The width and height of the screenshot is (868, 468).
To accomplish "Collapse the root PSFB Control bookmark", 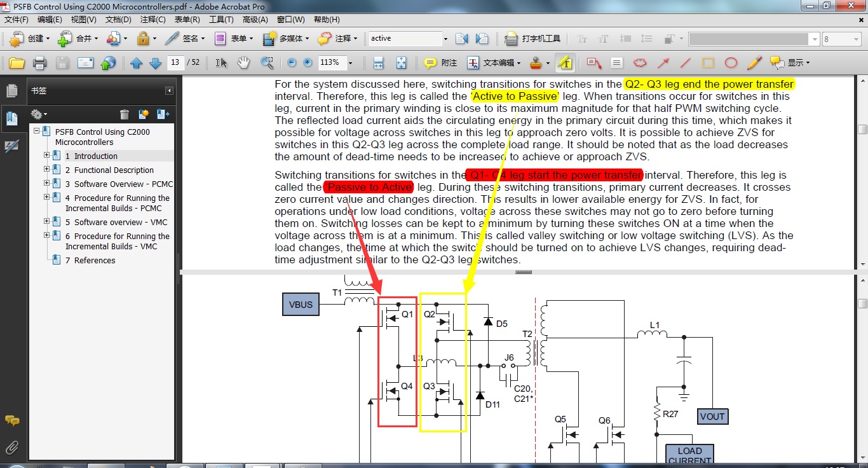I will point(37,131).
